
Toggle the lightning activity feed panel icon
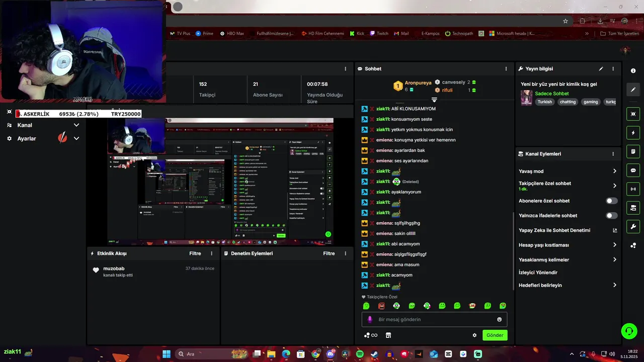click(x=633, y=133)
